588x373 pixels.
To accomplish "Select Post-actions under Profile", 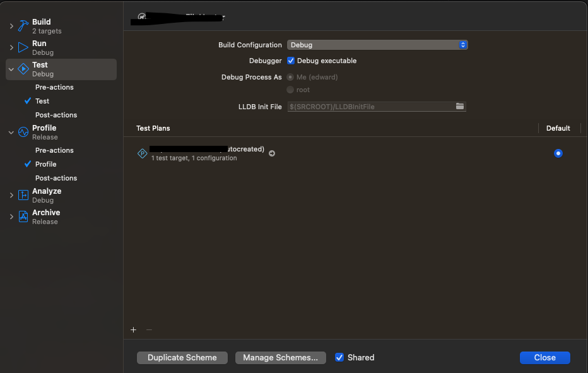I will 56,178.
